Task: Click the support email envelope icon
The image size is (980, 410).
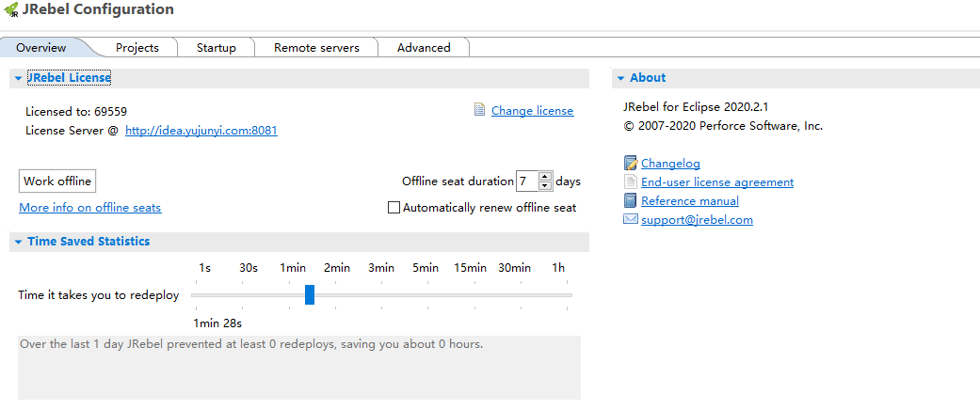Action: pos(630,220)
